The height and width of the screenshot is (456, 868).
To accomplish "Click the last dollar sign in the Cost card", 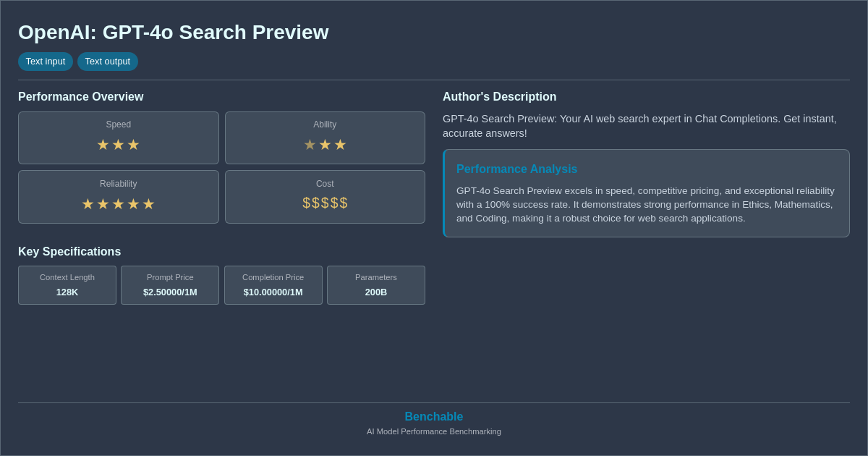I will coord(344,203).
